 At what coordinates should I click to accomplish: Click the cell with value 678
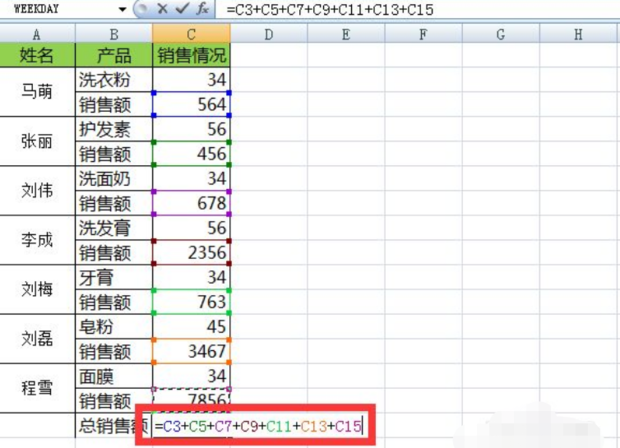click(x=191, y=203)
